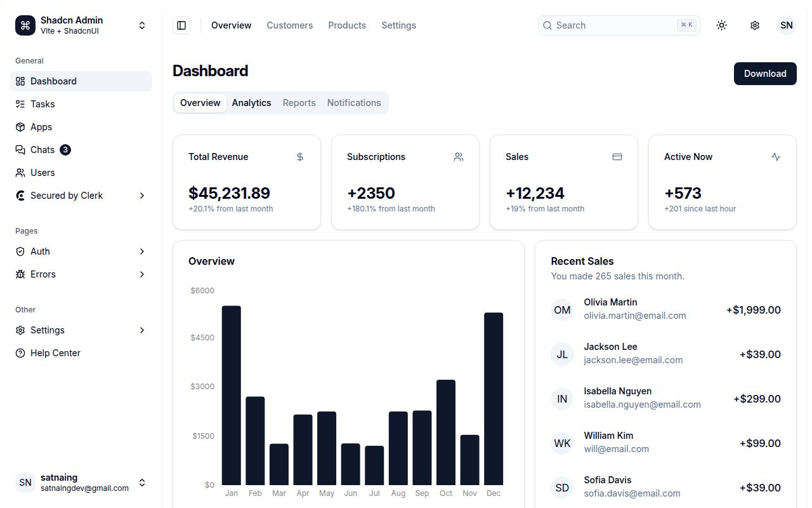The height and width of the screenshot is (508, 812).
Task: Click the Help Center question mark icon
Action: click(x=20, y=353)
